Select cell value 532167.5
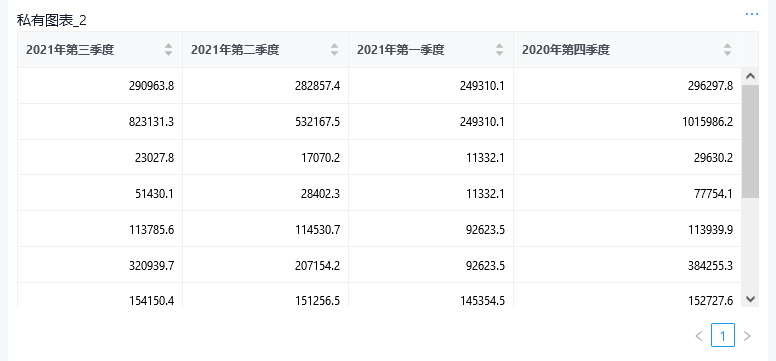This screenshot has width=776, height=361. 317,122
